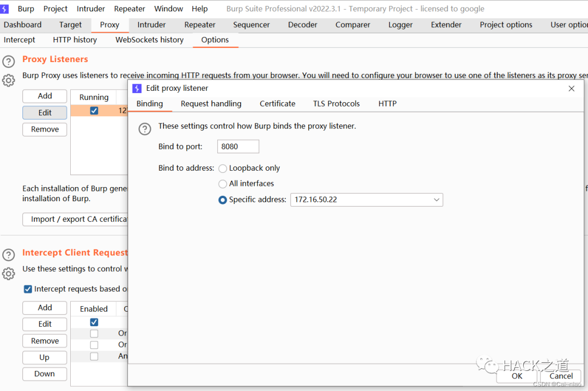Switch to the Decoder tab

pos(303,24)
